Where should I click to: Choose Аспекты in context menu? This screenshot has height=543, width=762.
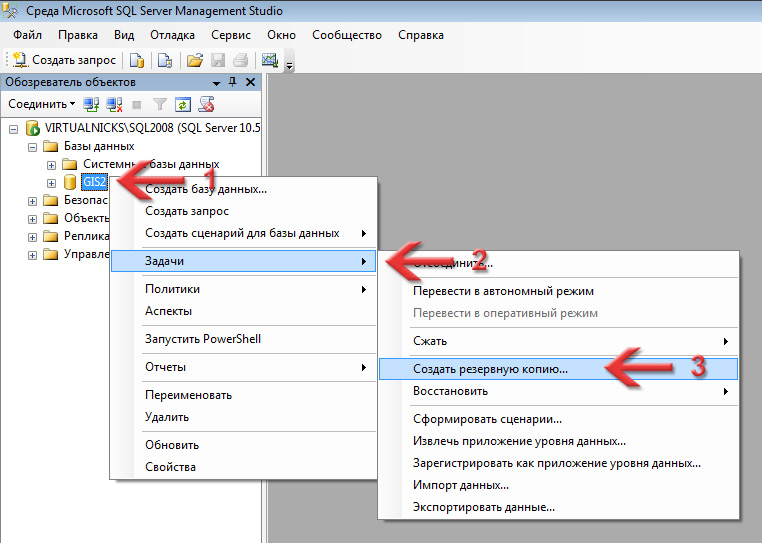[244, 311]
